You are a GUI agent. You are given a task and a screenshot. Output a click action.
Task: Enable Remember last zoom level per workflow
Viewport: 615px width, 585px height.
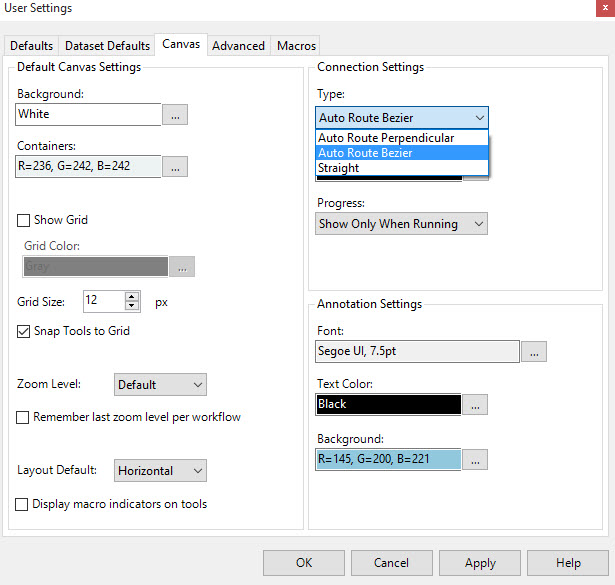[x=23, y=417]
